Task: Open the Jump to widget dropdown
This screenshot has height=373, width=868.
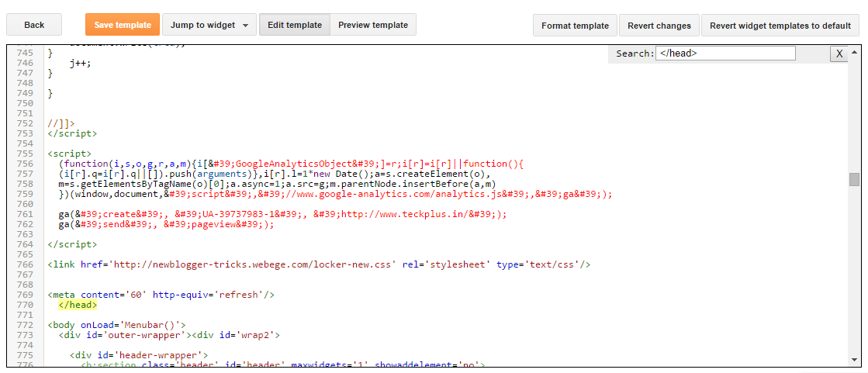Action: [x=209, y=25]
